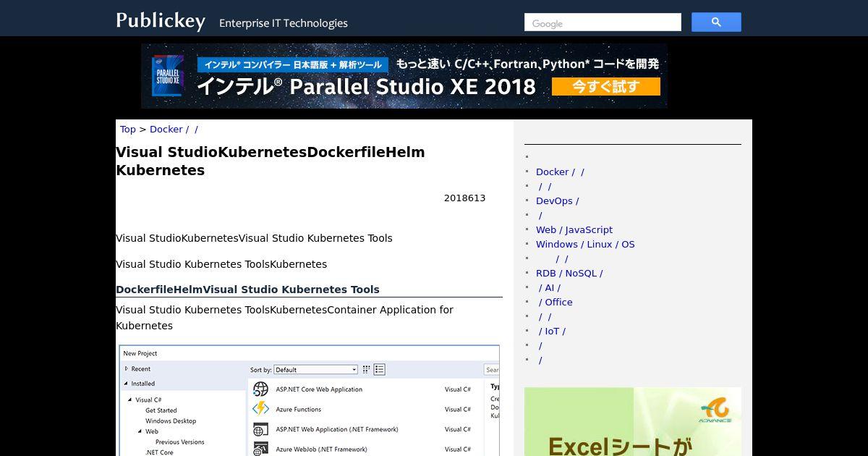
Task: Click ASP.NET Web Application (.NET Framework) row text
Action: point(337,429)
